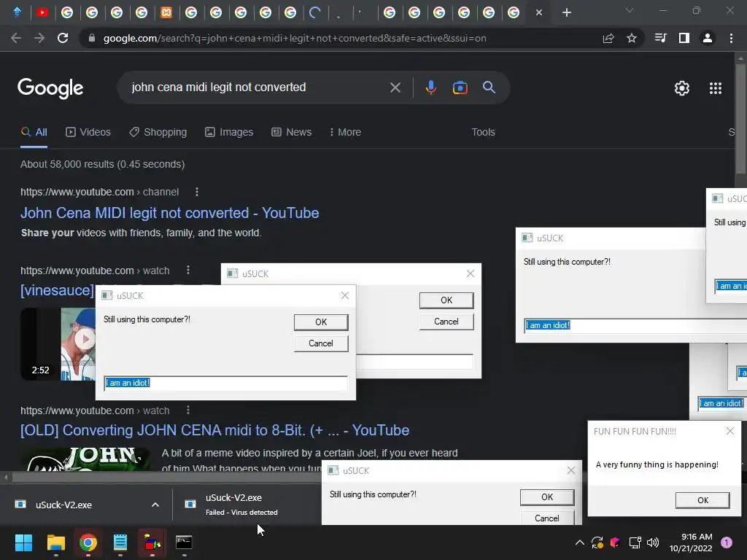Open a new browser tab

pos(566,12)
